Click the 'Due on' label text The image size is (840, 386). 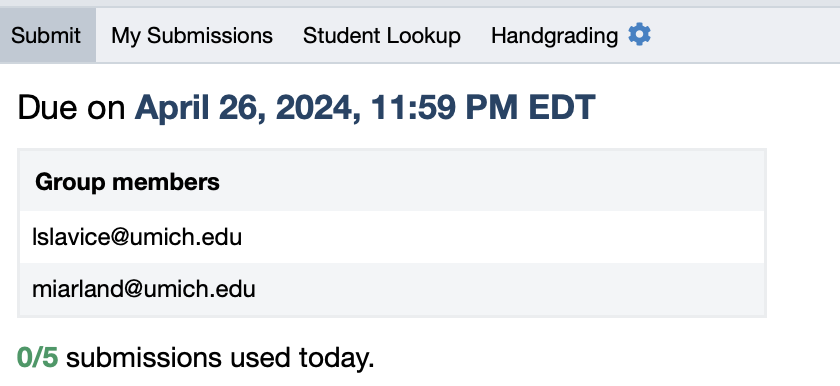pyautogui.click(x=71, y=107)
